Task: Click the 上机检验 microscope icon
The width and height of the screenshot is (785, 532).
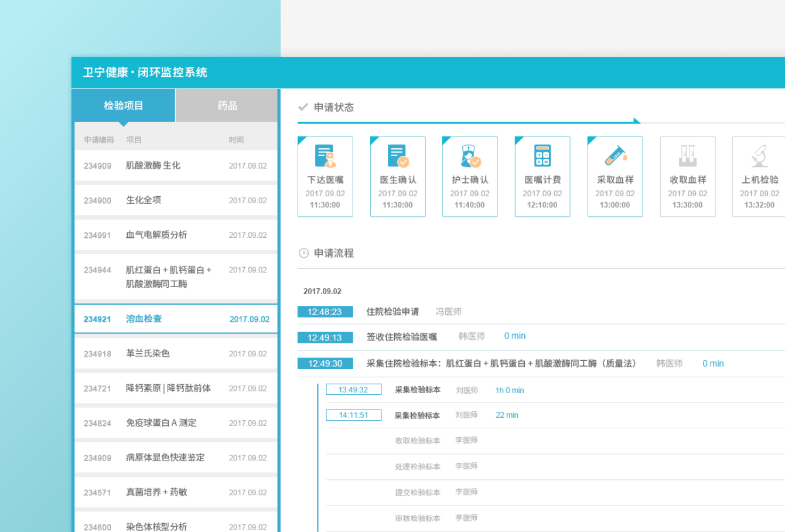Action: pyautogui.click(x=760, y=156)
